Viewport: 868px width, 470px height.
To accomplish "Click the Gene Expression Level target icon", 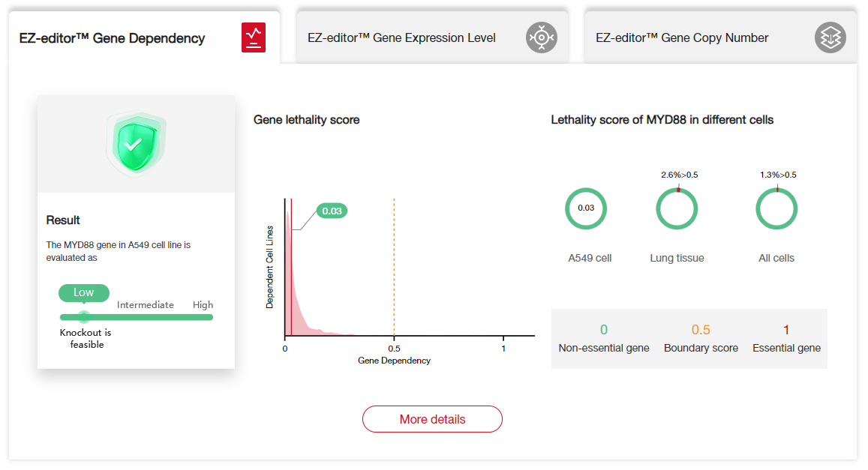I will pyautogui.click(x=541, y=37).
